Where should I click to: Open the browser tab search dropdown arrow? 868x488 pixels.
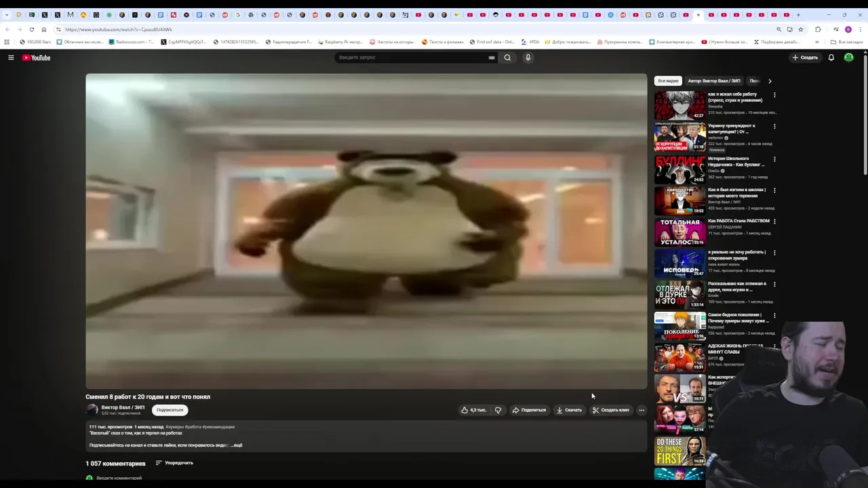click(6, 14)
